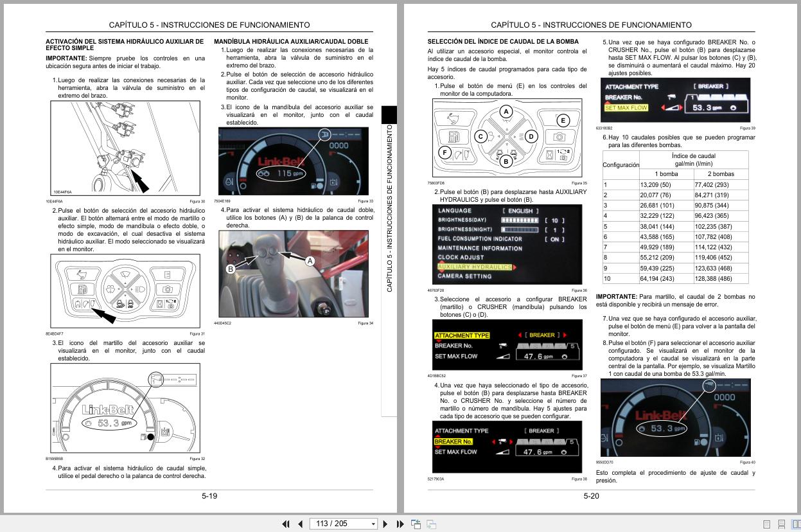Image resolution: width=801 pixels, height=532 pixels.
Task: Click the highlighted BREAKER No. label in Figura 38
Action: [x=453, y=441]
